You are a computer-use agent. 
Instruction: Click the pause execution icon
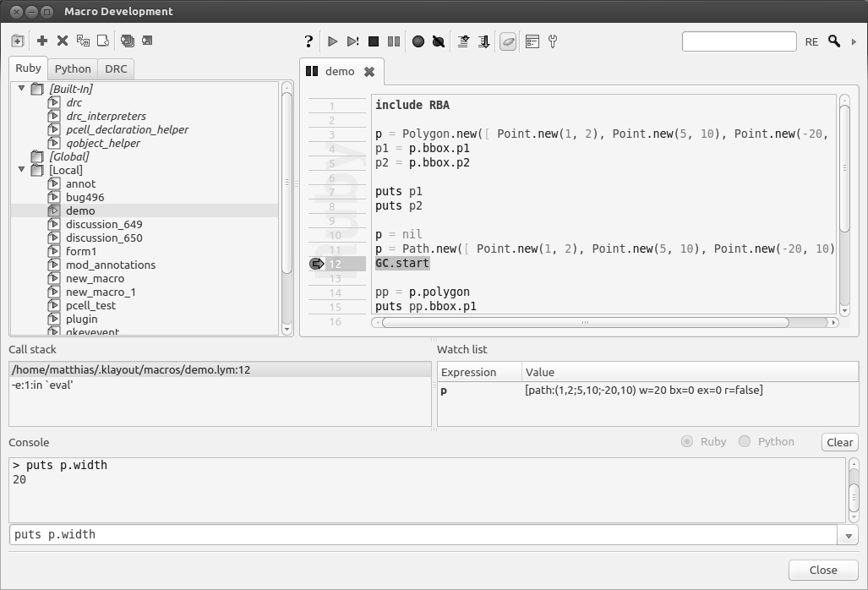point(394,41)
